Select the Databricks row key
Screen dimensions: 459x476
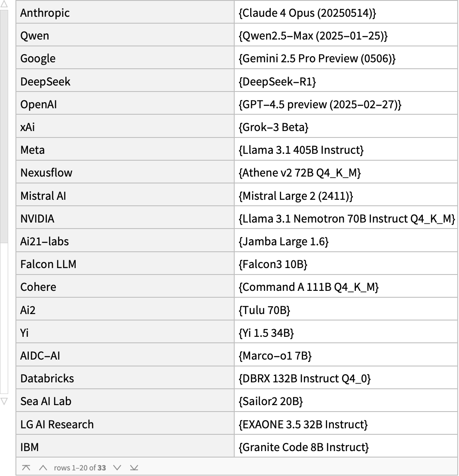pyautogui.click(x=47, y=378)
